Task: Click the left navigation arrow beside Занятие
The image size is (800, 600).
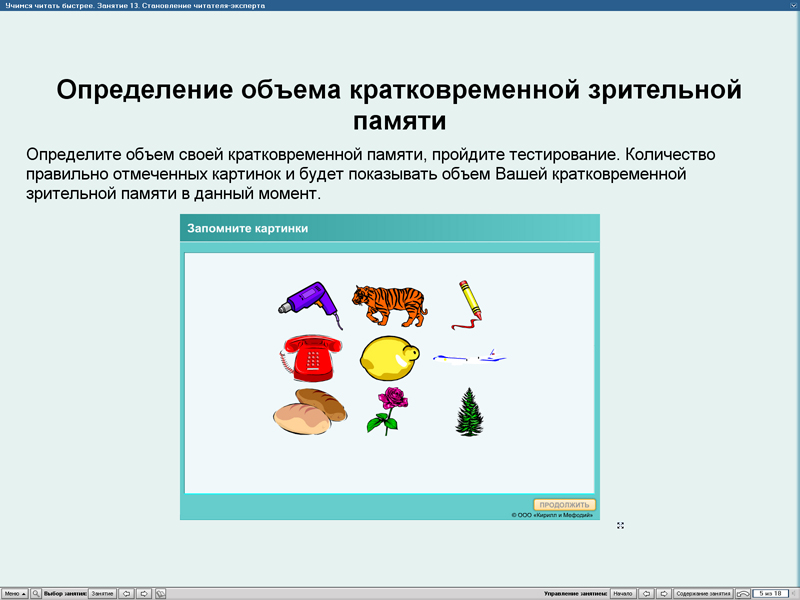Action: [127, 593]
